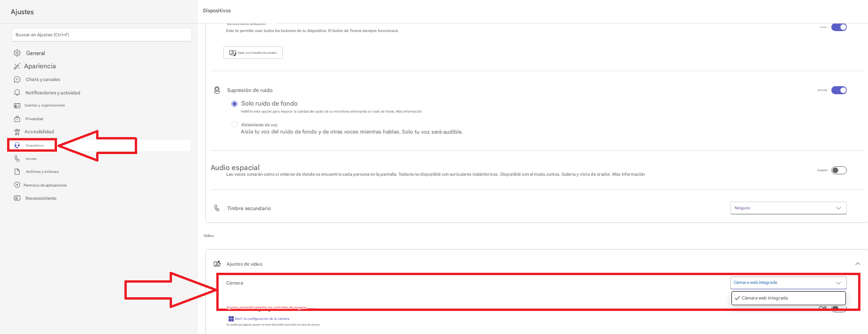Click the Ajustes de vídeo camera icon
This screenshot has height=334, width=868.
tap(217, 264)
